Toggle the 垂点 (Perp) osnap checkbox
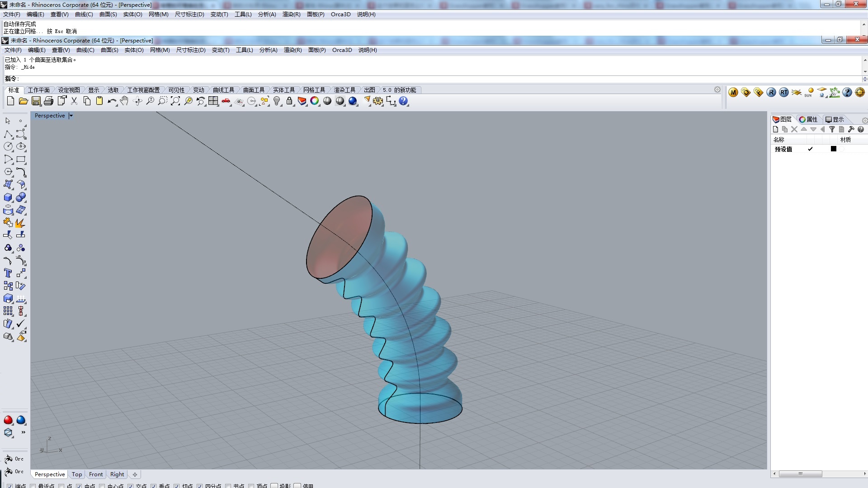The image size is (868, 488). pos(153,486)
